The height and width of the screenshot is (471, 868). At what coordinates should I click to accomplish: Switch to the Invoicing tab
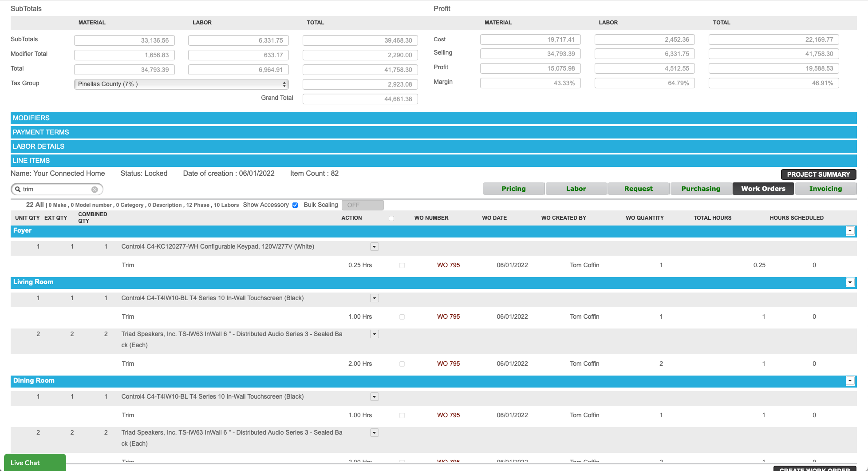coord(825,188)
